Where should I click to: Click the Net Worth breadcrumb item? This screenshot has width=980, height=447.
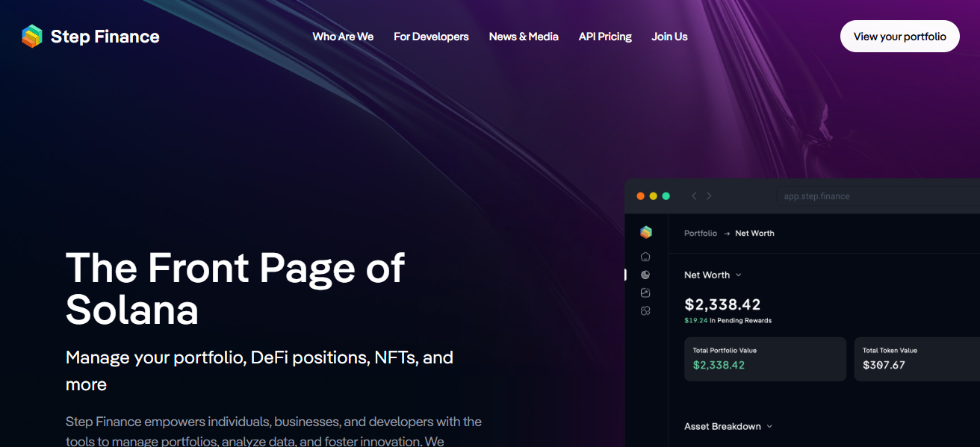(x=754, y=234)
